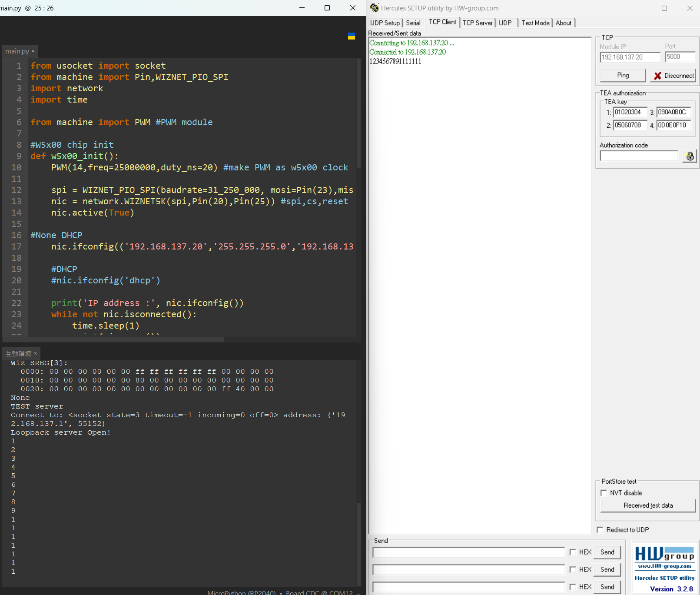Open the Test Mode tab

(535, 23)
